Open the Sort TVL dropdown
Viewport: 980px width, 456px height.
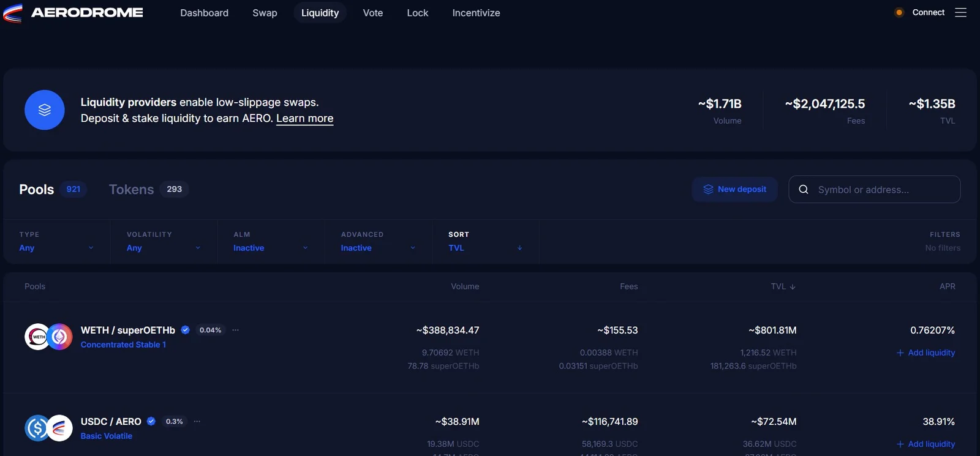pyautogui.click(x=485, y=242)
